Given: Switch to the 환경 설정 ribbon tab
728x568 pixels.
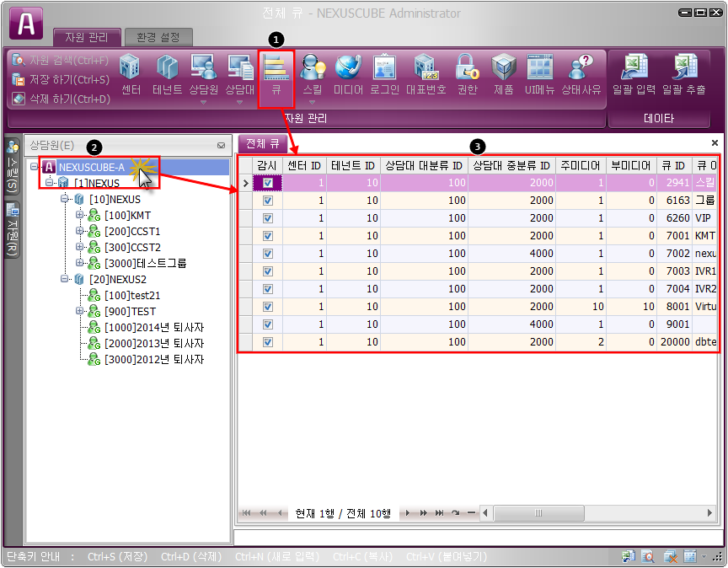Looking at the screenshot, I should point(158,37).
